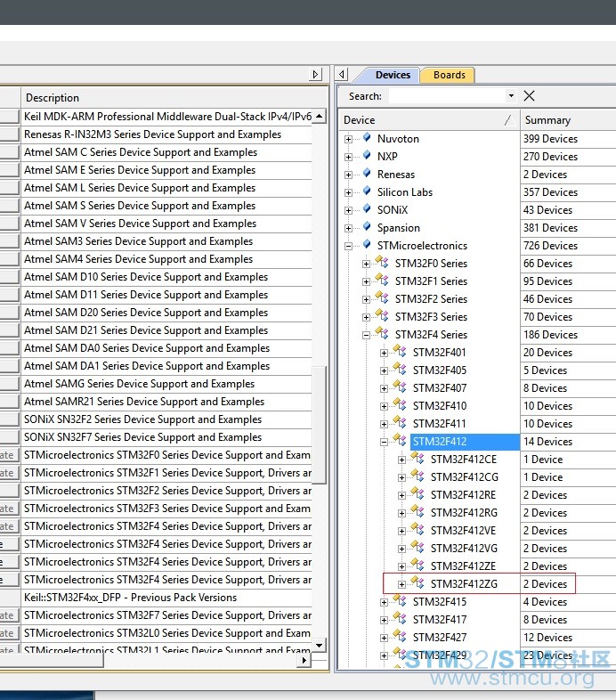Screen dimensions: 616x700
Task: Collapse the STMicroelectronics vendor node
Action: pos(348,246)
